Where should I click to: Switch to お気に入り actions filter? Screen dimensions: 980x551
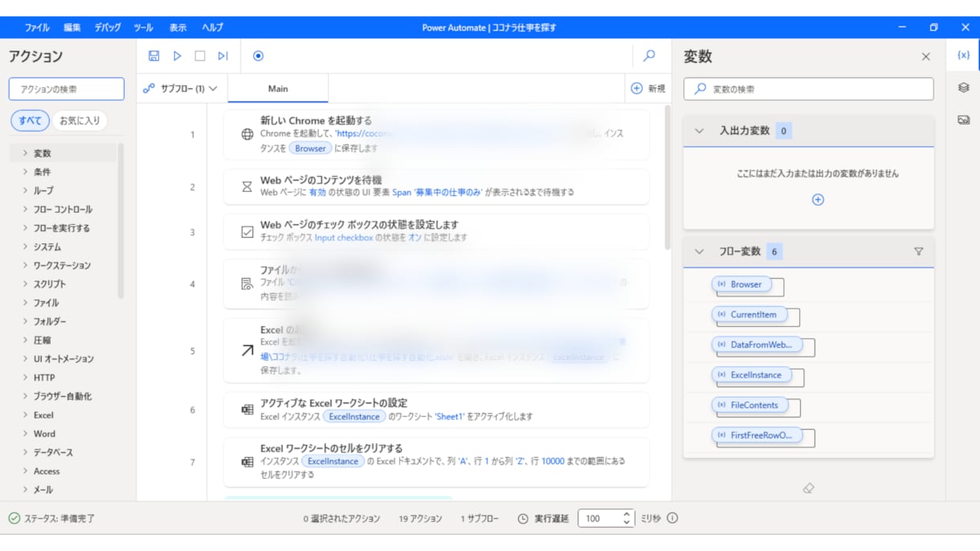(x=80, y=120)
